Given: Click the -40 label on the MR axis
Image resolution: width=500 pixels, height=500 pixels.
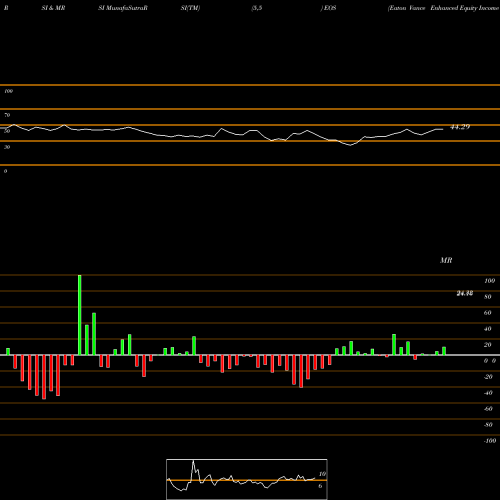Looking at the screenshot, I should [488, 393].
